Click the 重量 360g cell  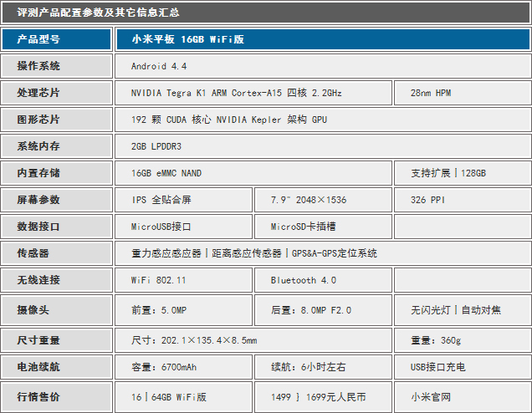tap(461, 340)
